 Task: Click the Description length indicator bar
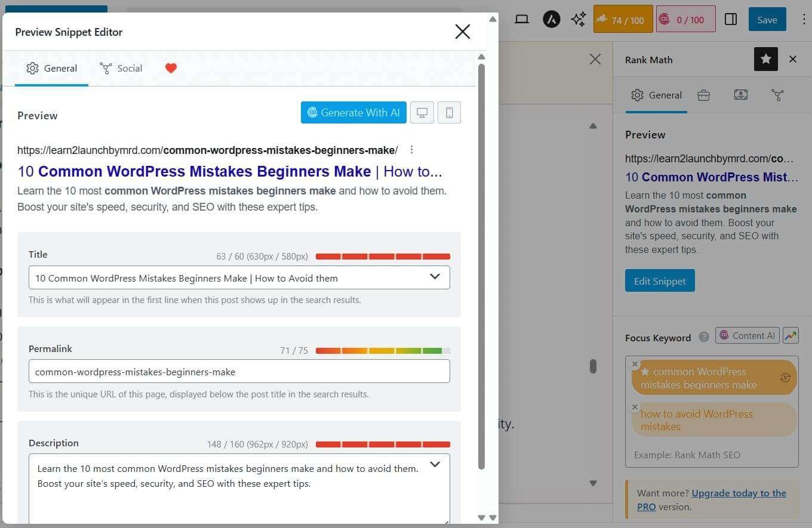tap(383, 444)
